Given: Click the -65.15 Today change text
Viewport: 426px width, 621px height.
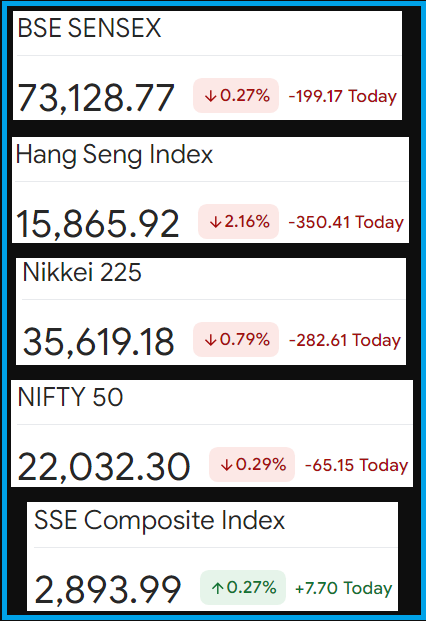Looking at the screenshot, I should [x=356, y=465].
